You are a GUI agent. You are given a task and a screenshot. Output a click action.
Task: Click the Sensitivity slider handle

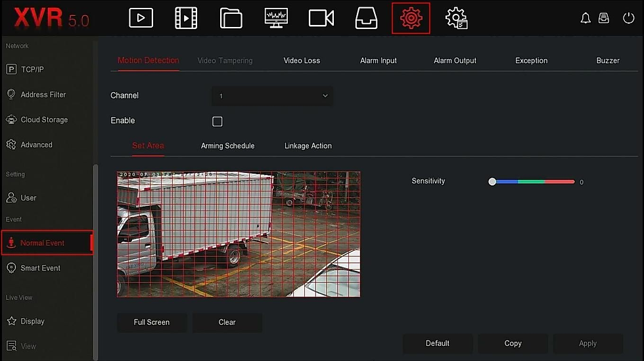(x=492, y=181)
